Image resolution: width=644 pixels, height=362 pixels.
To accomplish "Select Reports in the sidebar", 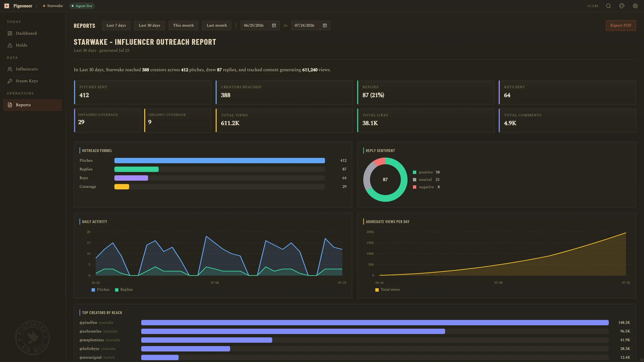I will click(33, 105).
